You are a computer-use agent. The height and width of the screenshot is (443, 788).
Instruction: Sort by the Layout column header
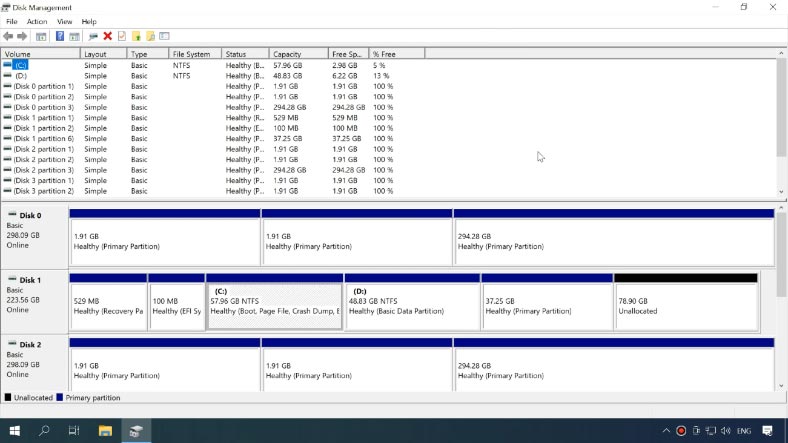103,54
